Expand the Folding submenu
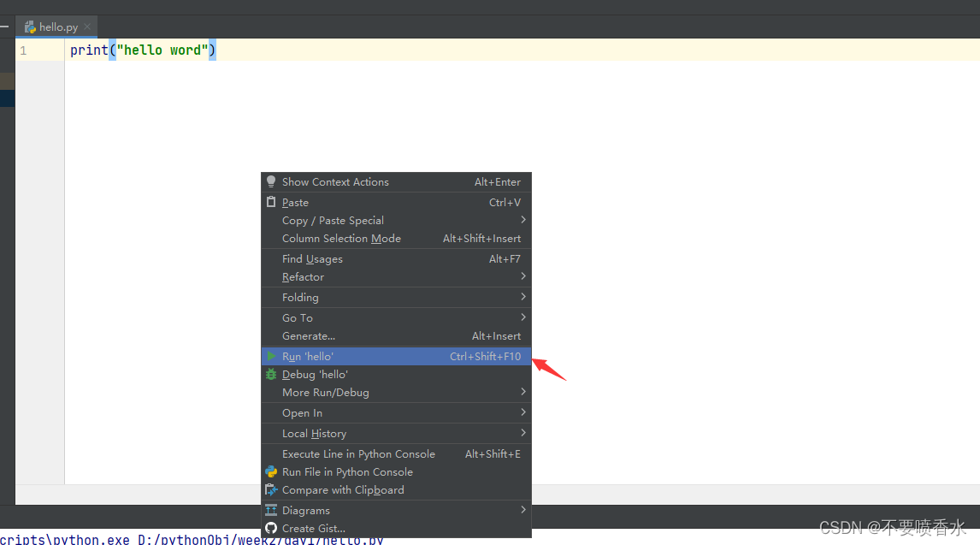The width and height of the screenshot is (980, 545). point(299,297)
